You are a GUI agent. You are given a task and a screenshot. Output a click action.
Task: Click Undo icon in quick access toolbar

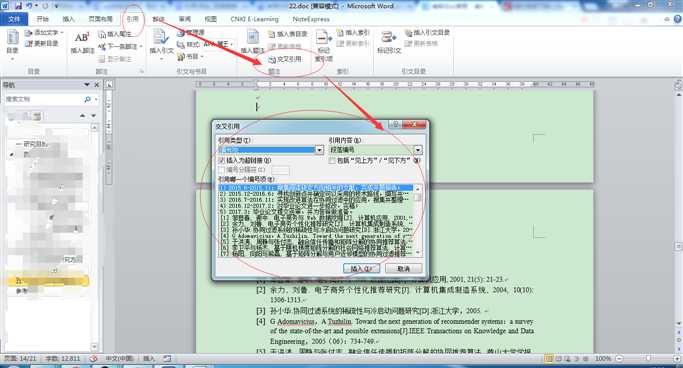29,6
